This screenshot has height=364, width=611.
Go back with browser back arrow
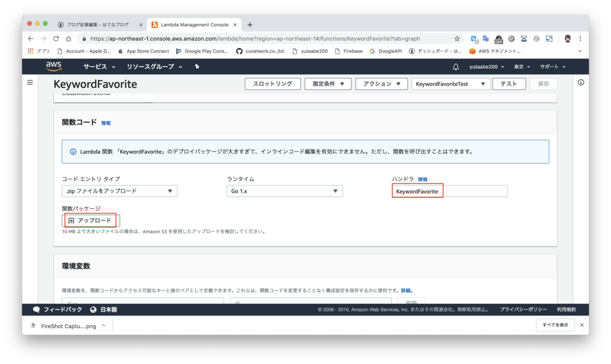pyautogui.click(x=31, y=39)
